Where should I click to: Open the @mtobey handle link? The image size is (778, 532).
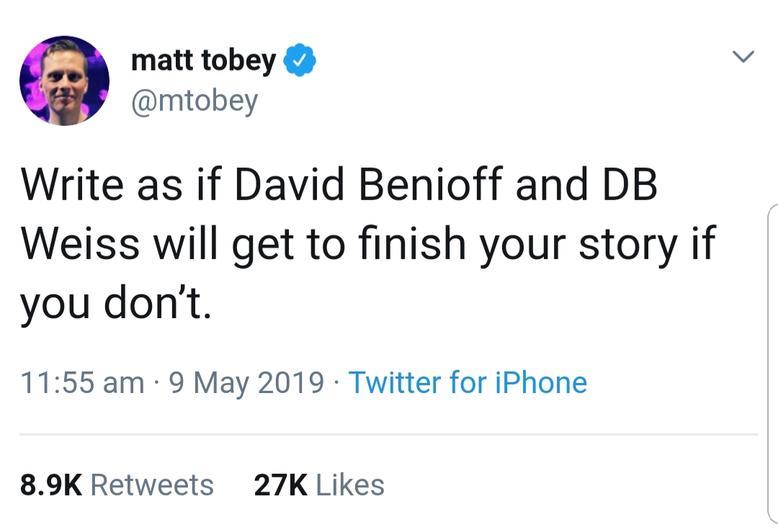194,102
